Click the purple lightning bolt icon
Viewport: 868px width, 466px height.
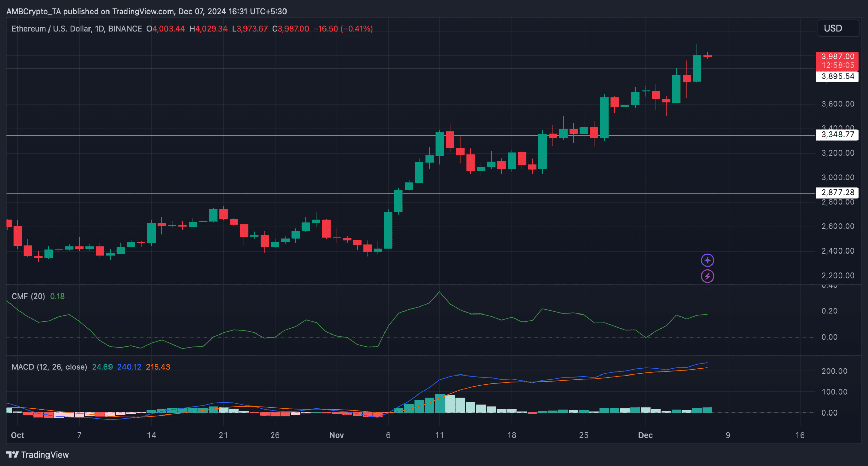point(707,276)
